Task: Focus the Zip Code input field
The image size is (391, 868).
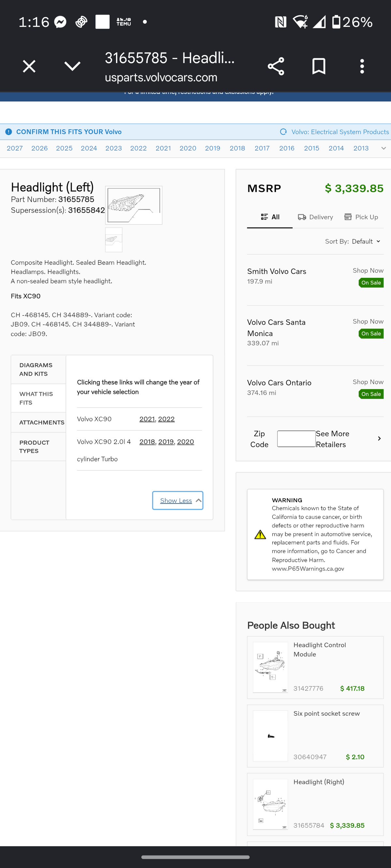Action: [x=296, y=439]
